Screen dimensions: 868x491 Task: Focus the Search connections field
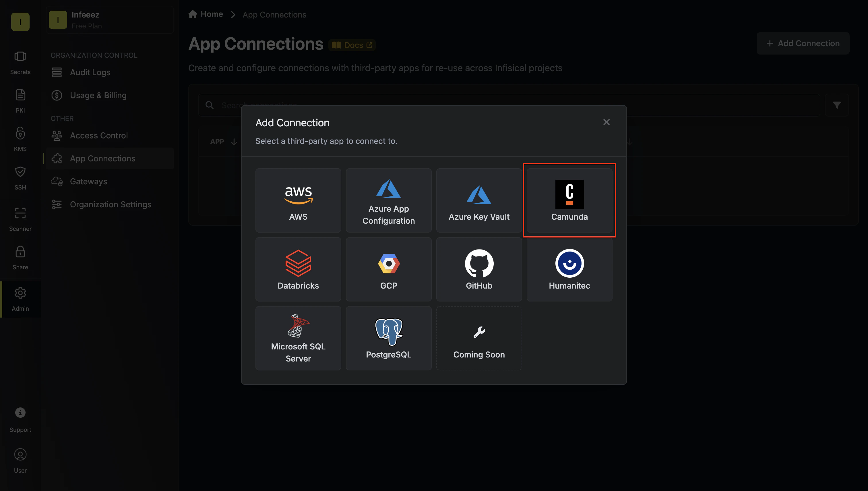coord(509,105)
